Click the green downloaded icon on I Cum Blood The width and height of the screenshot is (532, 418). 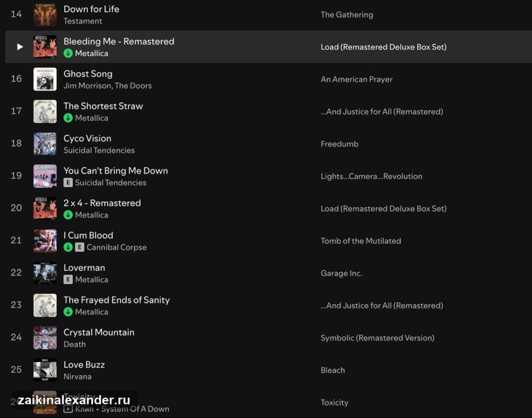coord(68,247)
